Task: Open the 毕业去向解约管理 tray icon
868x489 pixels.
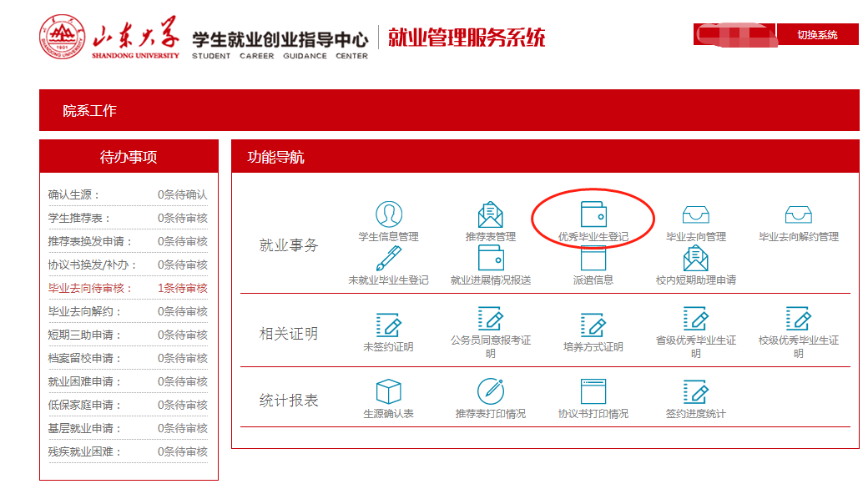Action: 798,215
